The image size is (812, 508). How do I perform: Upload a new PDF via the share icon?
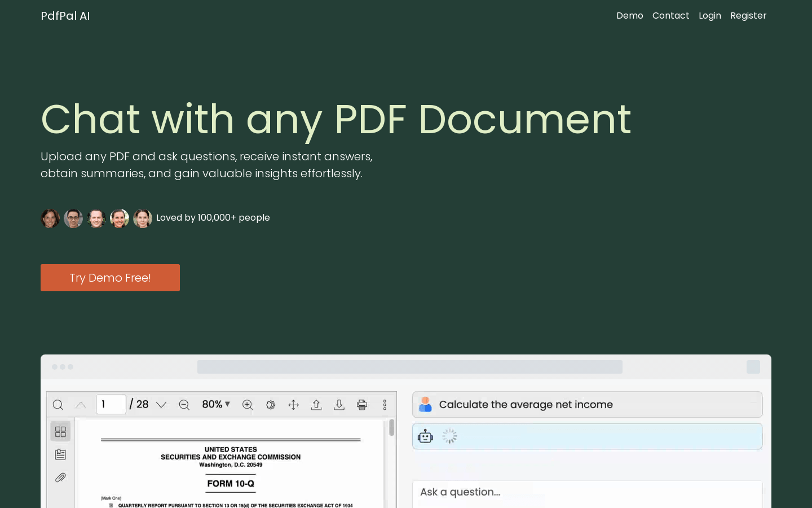pos(316,405)
